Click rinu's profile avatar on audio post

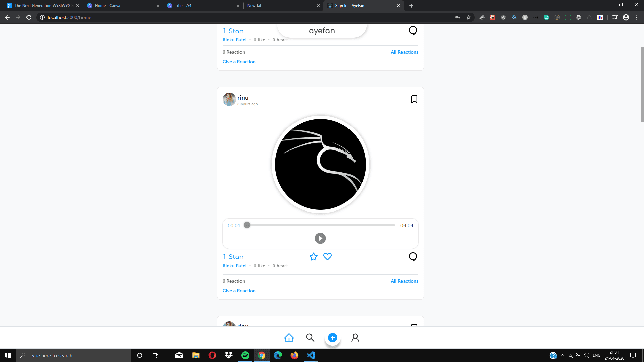tap(229, 99)
